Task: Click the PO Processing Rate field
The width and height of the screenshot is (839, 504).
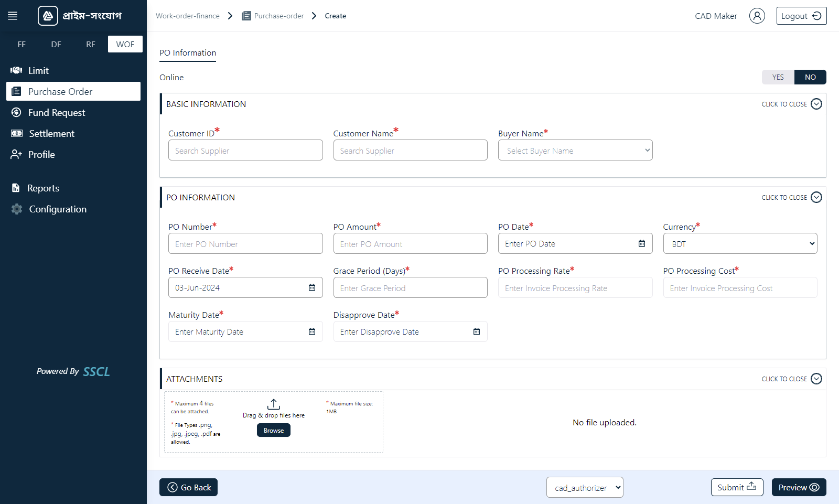Action: point(575,288)
